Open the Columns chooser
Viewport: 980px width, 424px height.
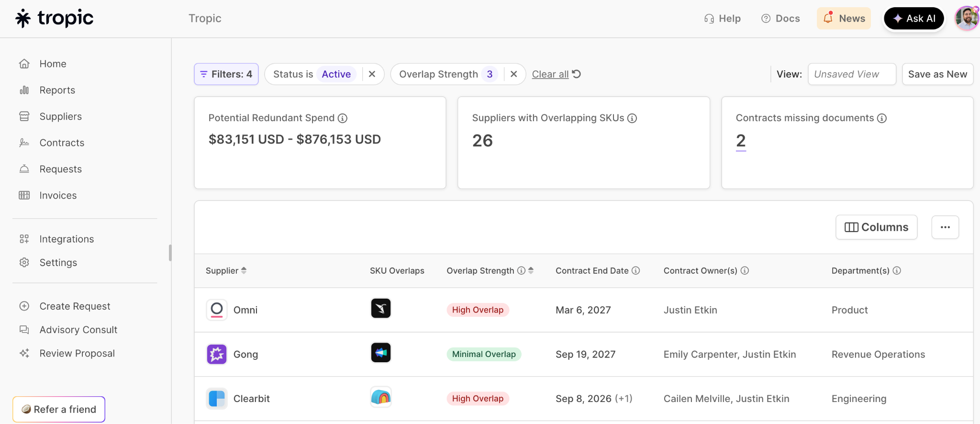tap(876, 227)
